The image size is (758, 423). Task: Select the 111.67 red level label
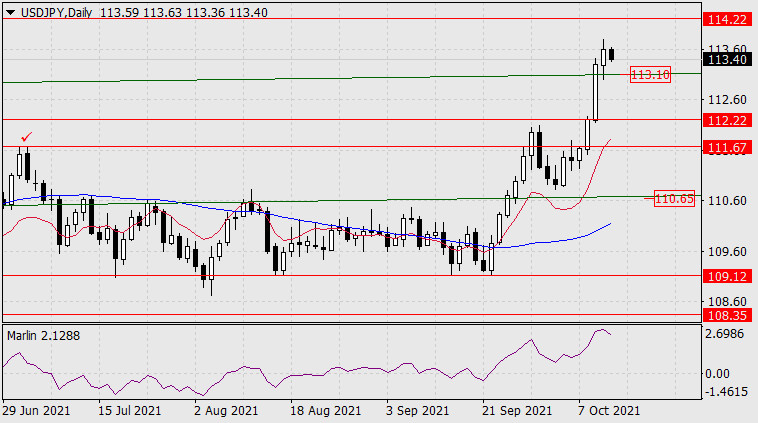(727, 147)
